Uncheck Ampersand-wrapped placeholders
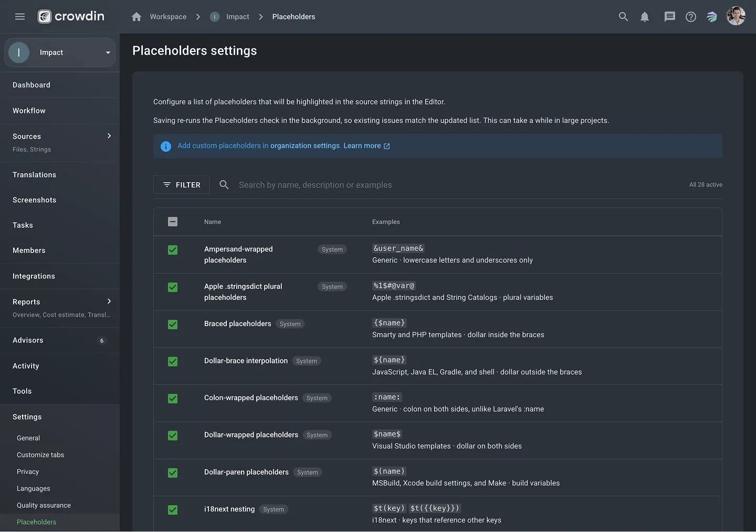Image resolution: width=756 pixels, height=532 pixels. pyautogui.click(x=173, y=250)
